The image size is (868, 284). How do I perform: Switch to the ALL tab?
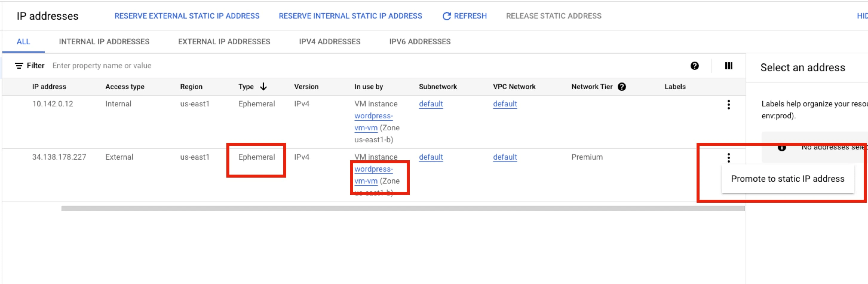click(x=23, y=42)
